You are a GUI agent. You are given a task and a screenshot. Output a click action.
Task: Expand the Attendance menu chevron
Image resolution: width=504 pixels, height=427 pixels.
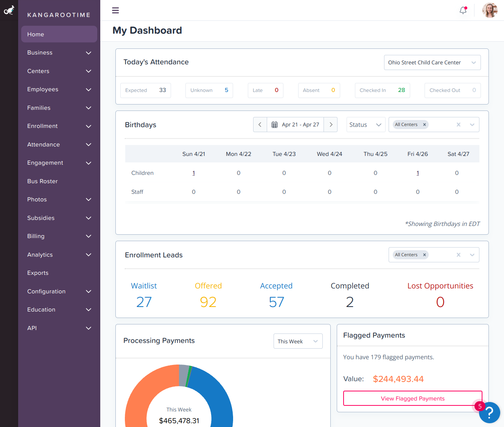pos(89,145)
